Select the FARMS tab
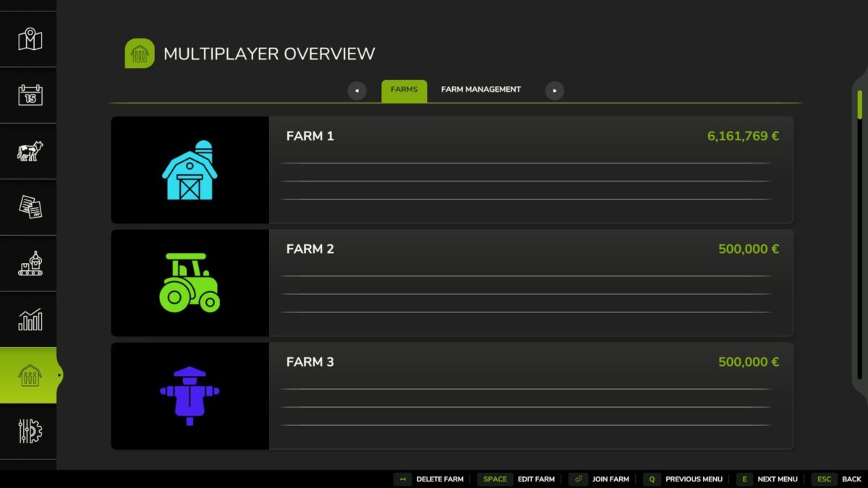Screen dimensions: 868x488 pos(404,90)
